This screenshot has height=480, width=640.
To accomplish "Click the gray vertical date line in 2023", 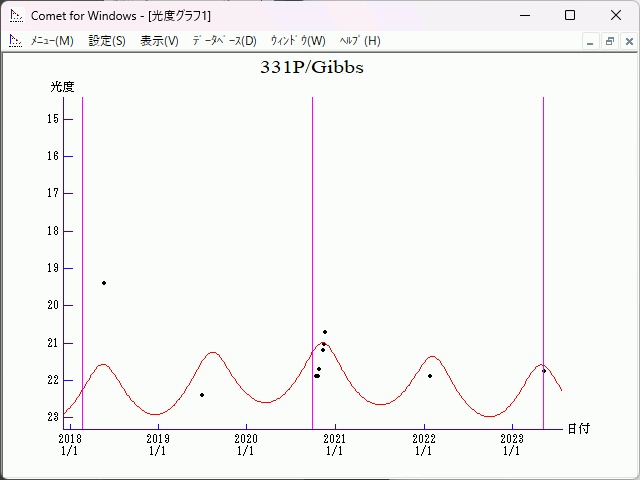I will click(x=543, y=250).
